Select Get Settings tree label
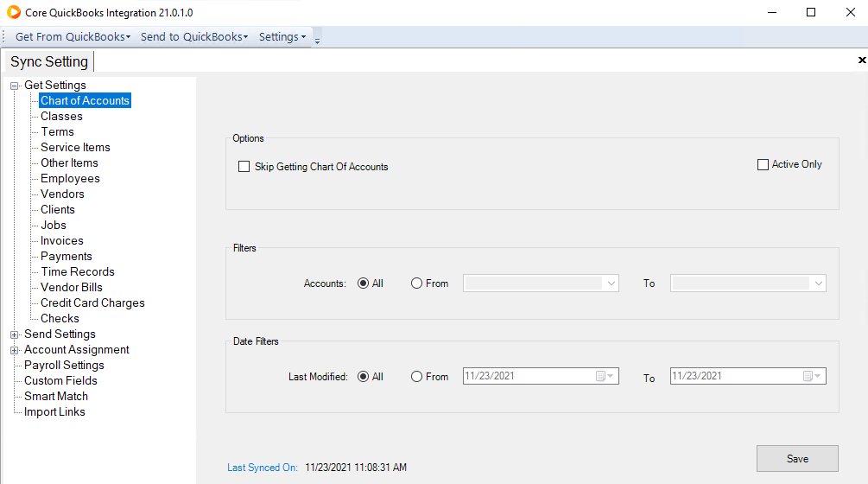This screenshot has width=868, height=484. [x=54, y=86]
